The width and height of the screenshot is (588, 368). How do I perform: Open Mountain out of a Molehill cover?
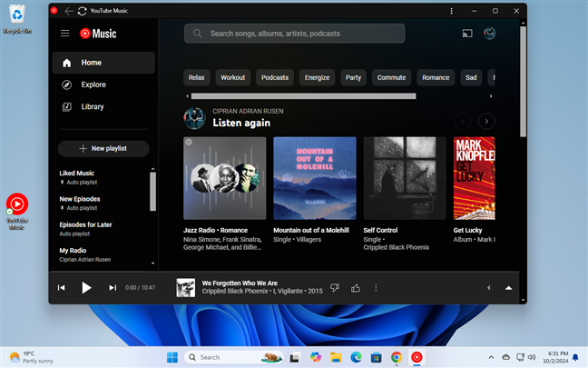pos(315,178)
